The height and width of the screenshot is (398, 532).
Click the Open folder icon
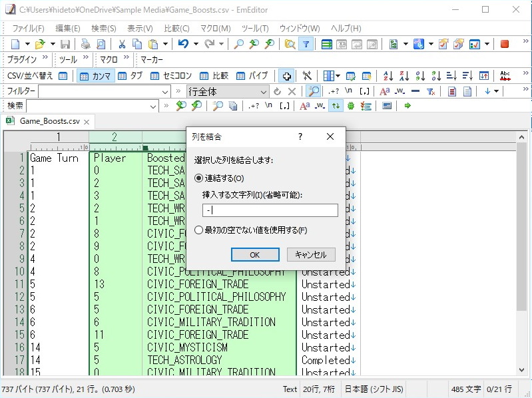[41, 44]
